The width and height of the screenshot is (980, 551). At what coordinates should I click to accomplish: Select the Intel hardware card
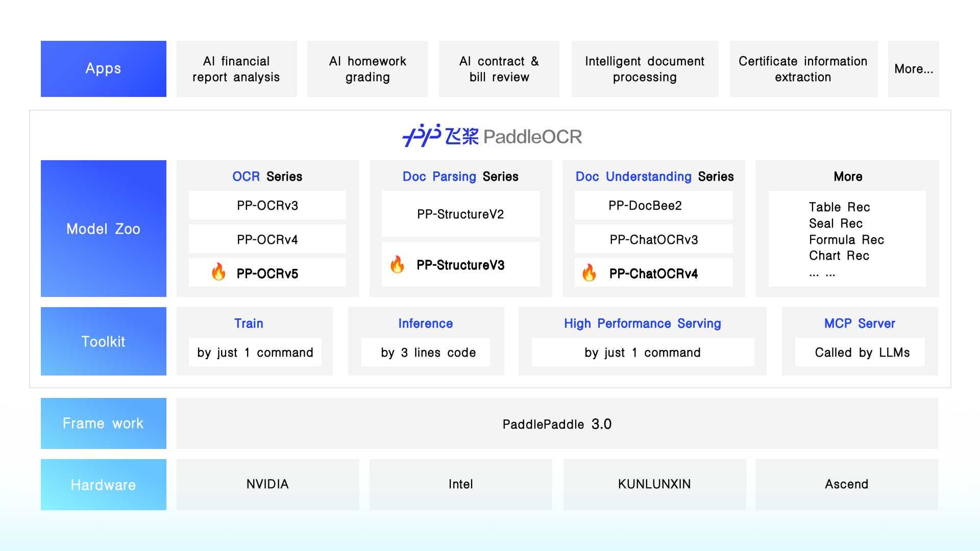[461, 485]
